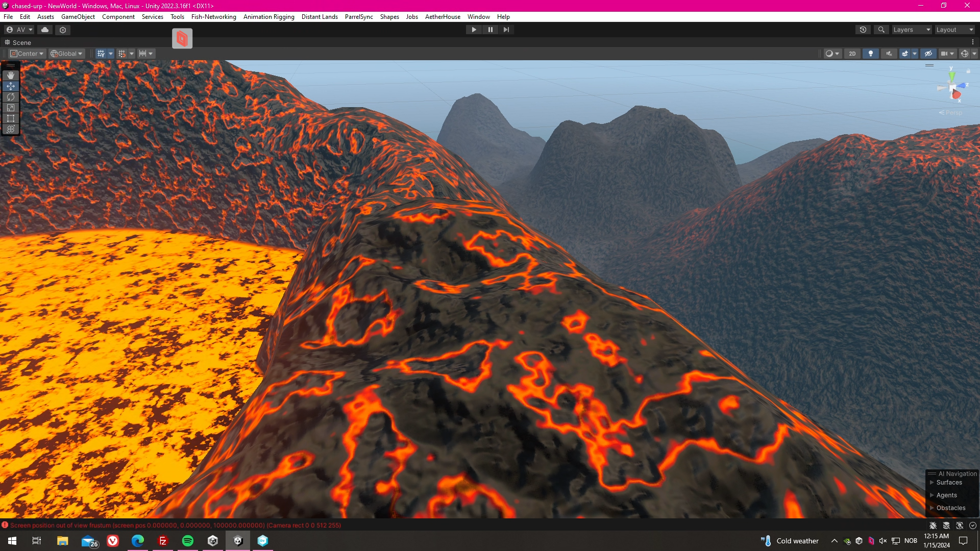Toggle 2D view mode
Viewport: 980px width, 551px height.
(x=852, y=54)
